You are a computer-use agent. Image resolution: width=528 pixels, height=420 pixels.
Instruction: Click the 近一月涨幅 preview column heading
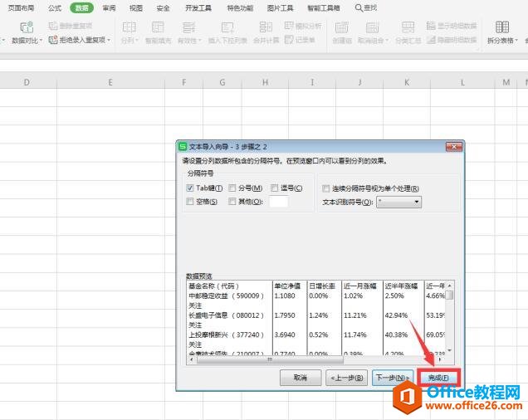360,286
